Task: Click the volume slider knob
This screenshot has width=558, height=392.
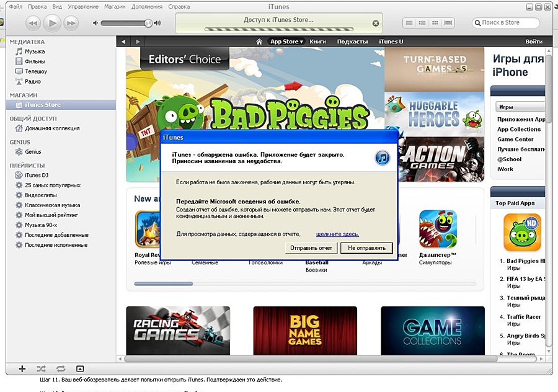Action: pyautogui.click(x=148, y=23)
